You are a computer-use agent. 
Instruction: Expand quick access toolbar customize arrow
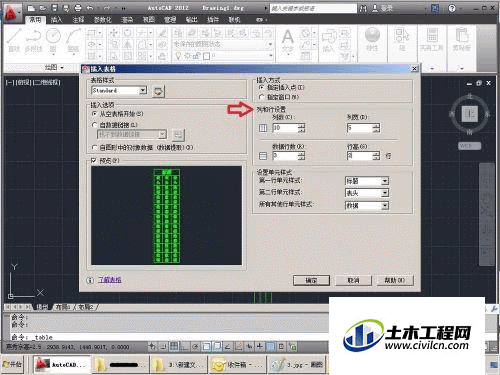point(124,8)
